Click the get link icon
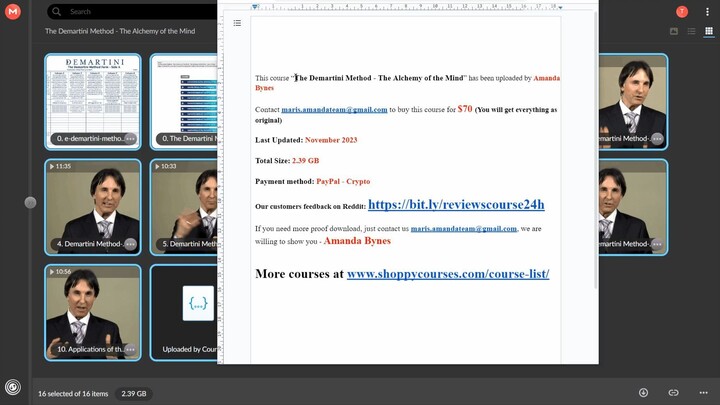The width and height of the screenshot is (720, 405). click(673, 393)
